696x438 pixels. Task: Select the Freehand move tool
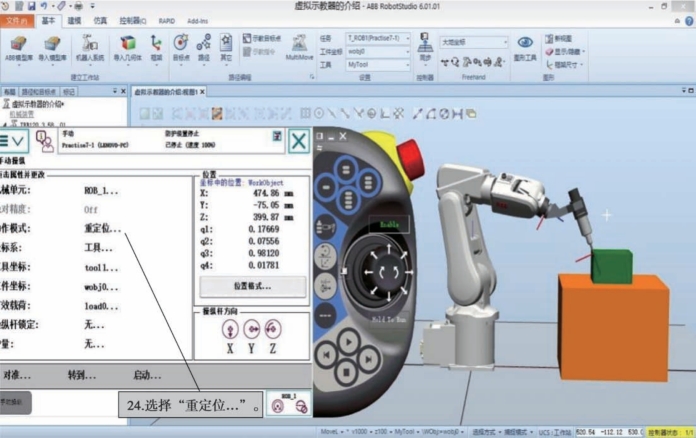(445, 63)
